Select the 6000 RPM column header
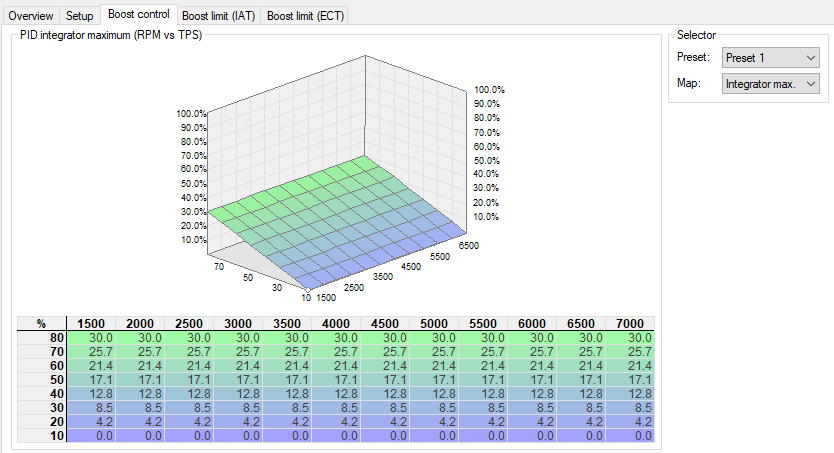The height and width of the screenshot is (453, 834). coord(531,323)
